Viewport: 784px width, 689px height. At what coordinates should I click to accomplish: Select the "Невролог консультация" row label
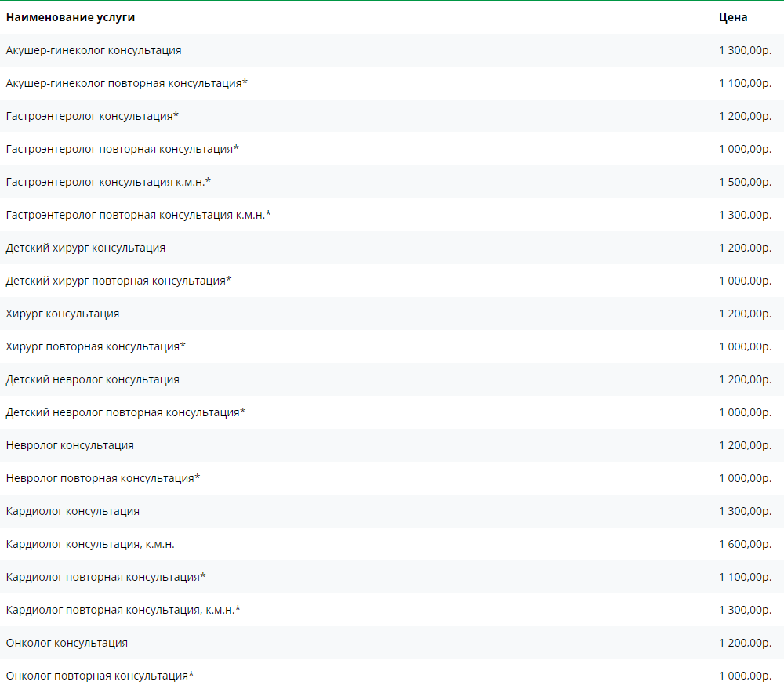[70, 445]
